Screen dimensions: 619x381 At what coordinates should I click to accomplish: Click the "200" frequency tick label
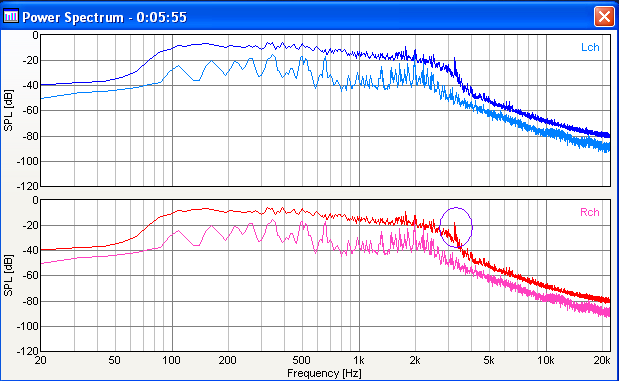(x=227, y=360)
